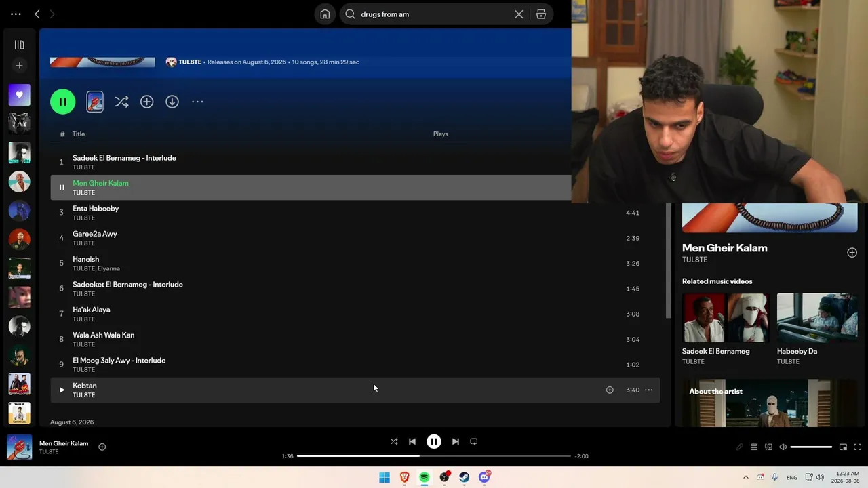868x488 pixels.
Task: Go back with the left arrow
Action: [x=37, y=14]
